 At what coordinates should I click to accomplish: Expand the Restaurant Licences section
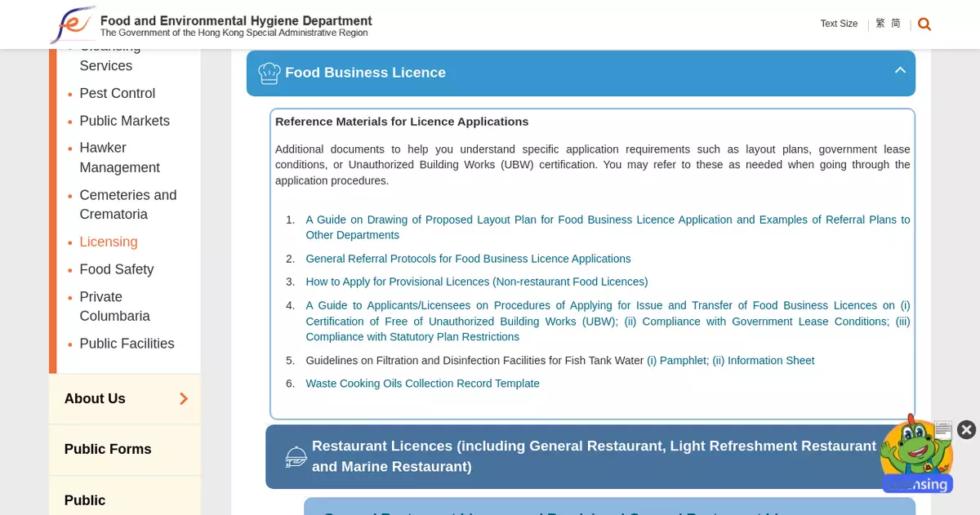pyautogui.click(x=594, y=456)
